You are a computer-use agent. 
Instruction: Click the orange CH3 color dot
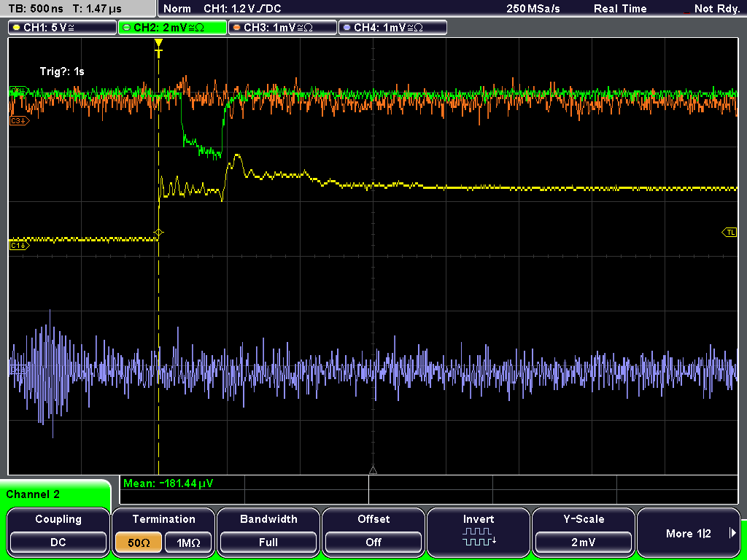(x=237, y=28)
